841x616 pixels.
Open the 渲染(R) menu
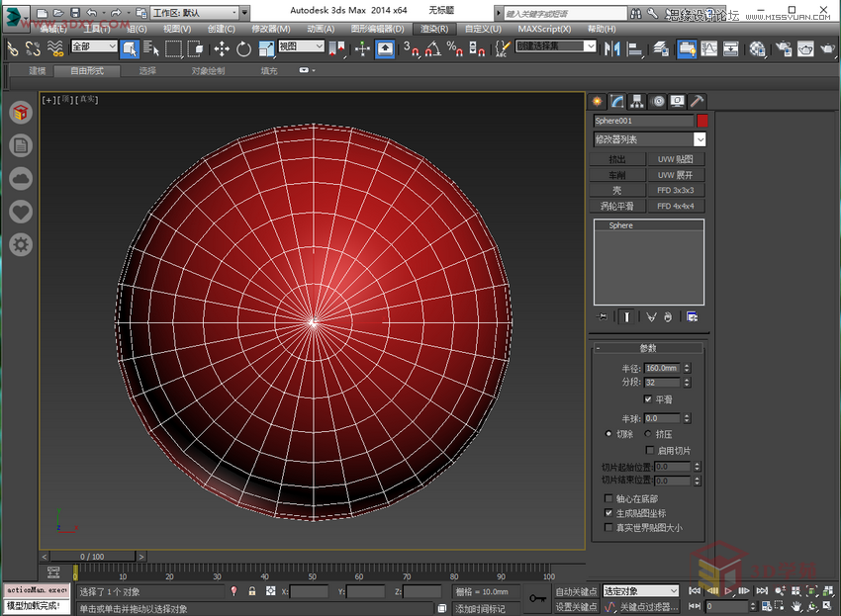tap(432, 29)
